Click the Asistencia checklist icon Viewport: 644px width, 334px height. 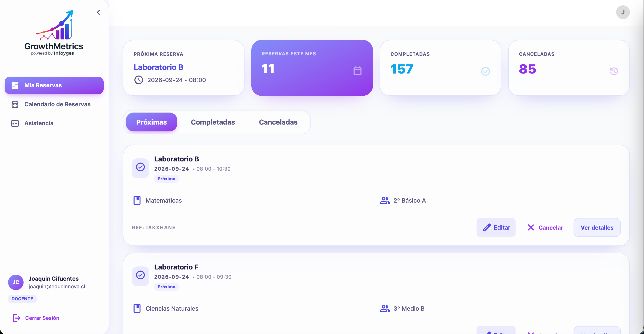pos(15,123)
